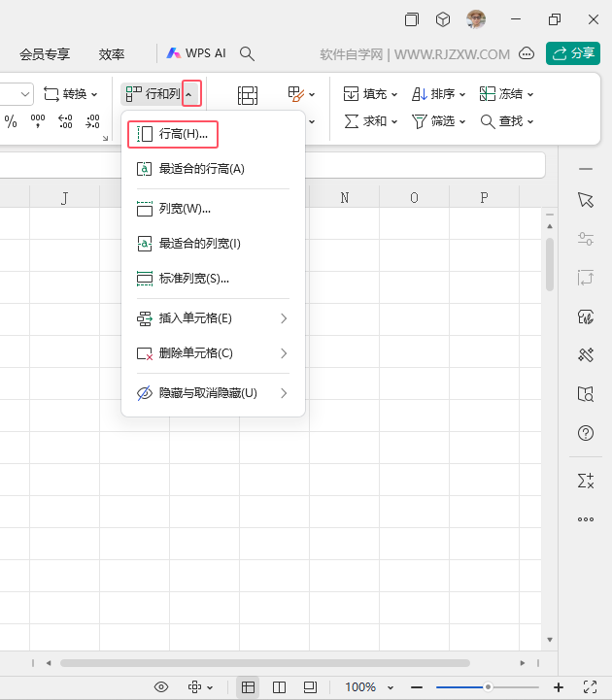Increase decimal places icon
Screen dimensions: 612x700
click(x=65, y=121)
